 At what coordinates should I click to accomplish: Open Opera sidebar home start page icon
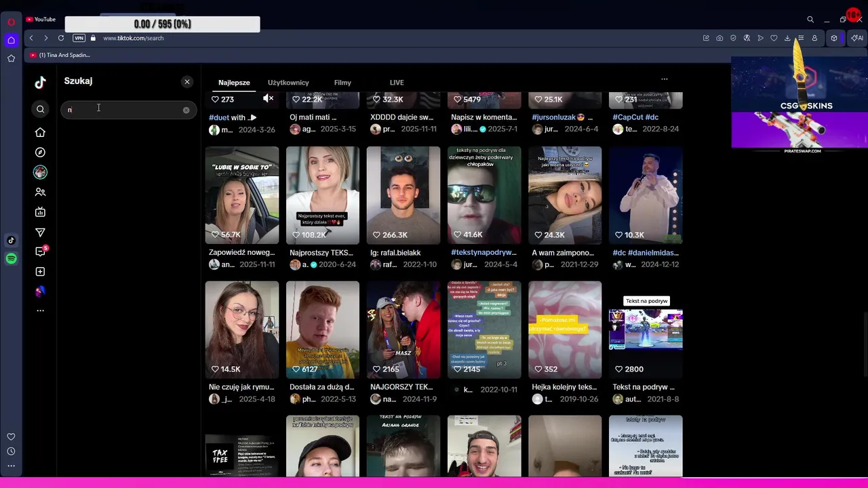click(x=11, y=41)
